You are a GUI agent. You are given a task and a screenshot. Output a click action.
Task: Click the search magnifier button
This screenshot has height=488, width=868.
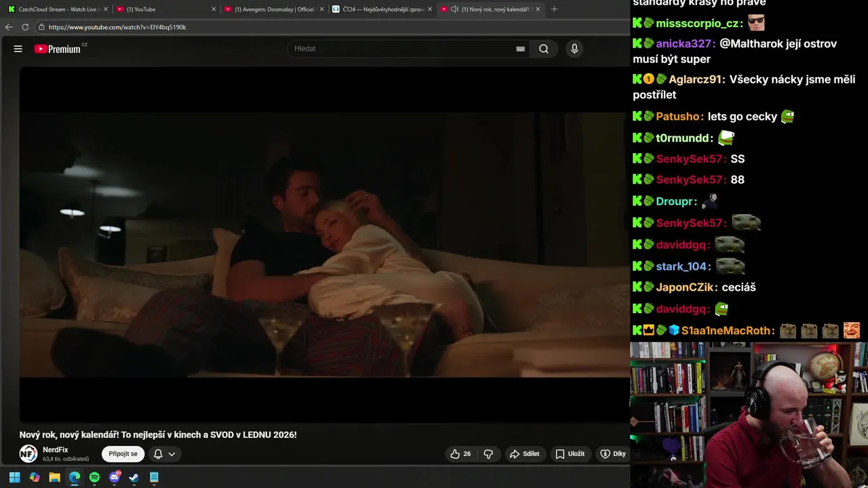[544, 49]
